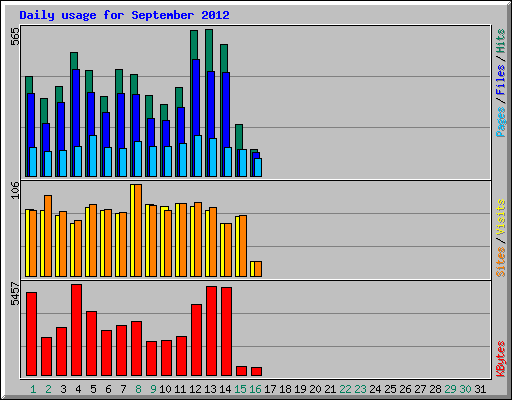The width and height of the screenshot is (512, 400).
Task: Click day 29 on the x-axis
Action: [x=450, y=389]
